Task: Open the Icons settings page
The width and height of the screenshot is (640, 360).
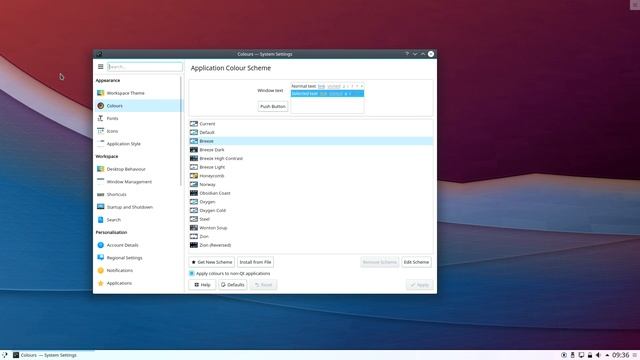Action: 139,131
